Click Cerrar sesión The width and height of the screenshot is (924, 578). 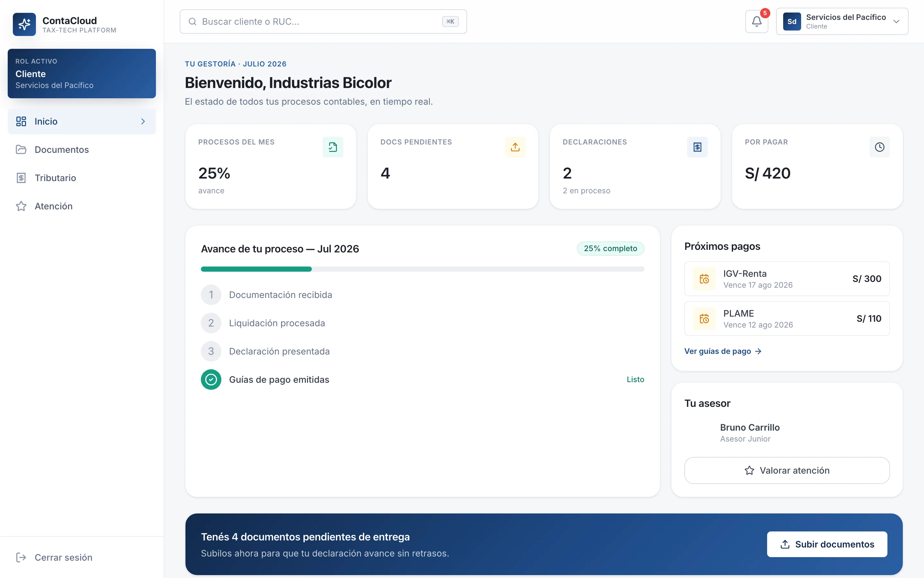(x=82, y=557)
